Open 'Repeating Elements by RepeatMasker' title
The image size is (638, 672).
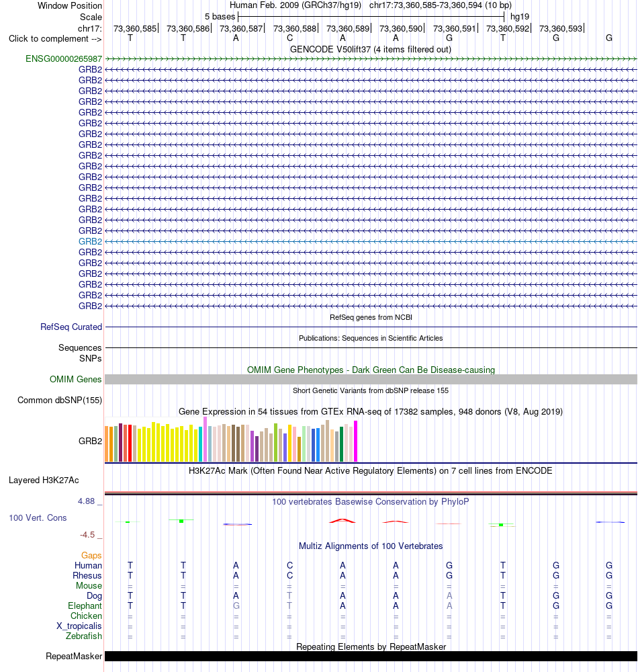pos(371,646)
